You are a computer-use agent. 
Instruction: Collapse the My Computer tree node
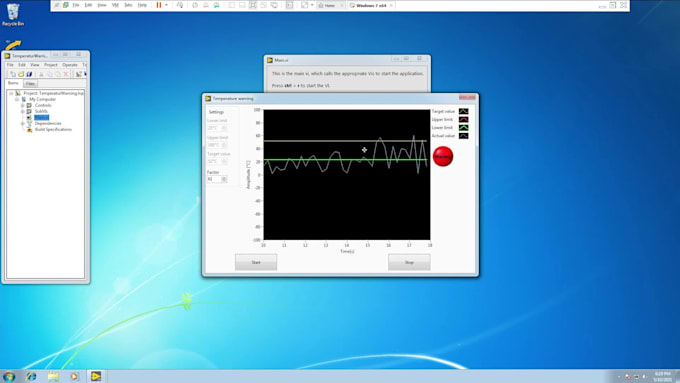[x=17, y=99]
